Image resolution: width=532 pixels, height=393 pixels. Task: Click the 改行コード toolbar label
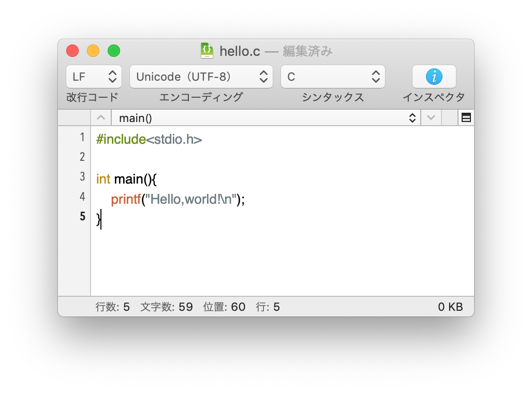(92, 97)
